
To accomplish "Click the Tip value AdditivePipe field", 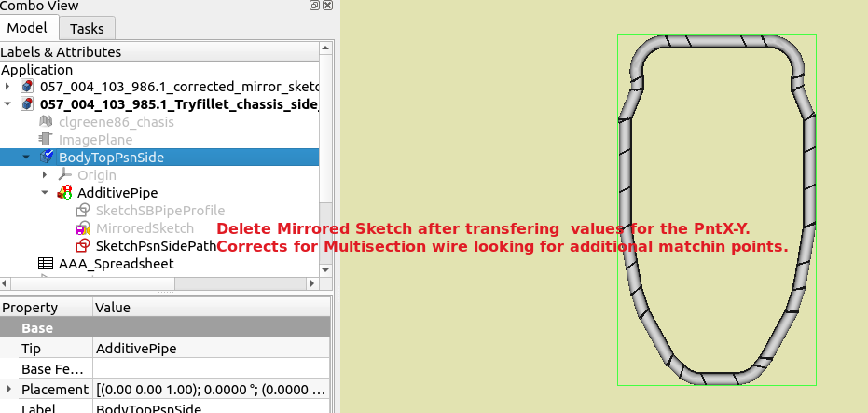I will 211,348.
